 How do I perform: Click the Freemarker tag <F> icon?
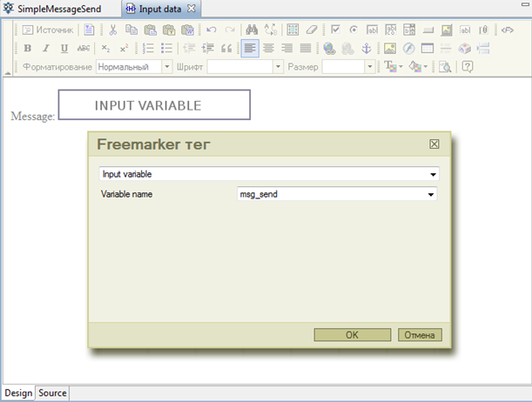click(x=508, y=30)
